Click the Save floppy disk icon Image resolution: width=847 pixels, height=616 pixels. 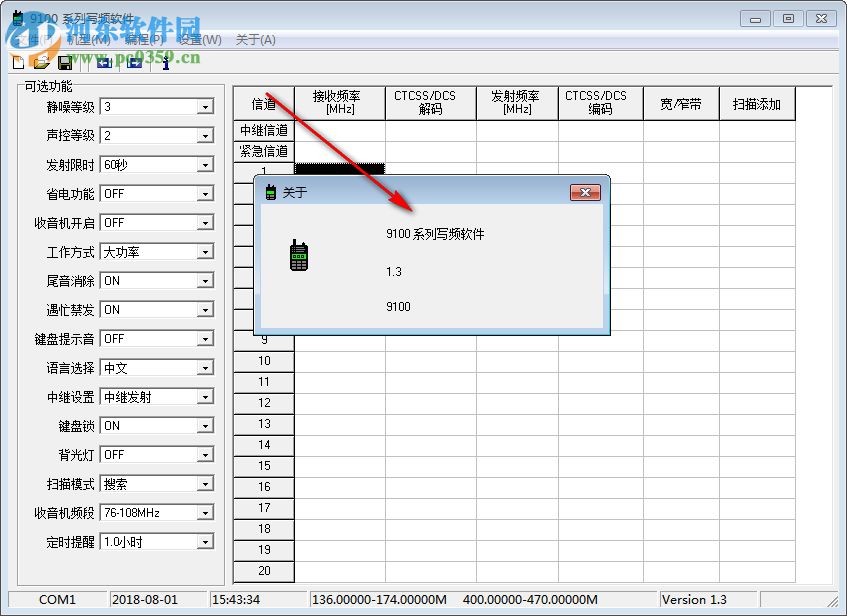pos(65,63)
